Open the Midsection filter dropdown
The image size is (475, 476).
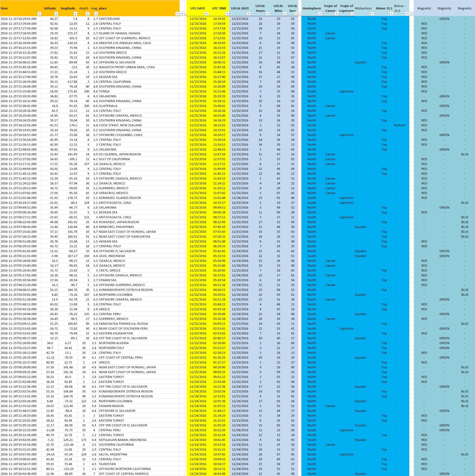pos(372,14)
